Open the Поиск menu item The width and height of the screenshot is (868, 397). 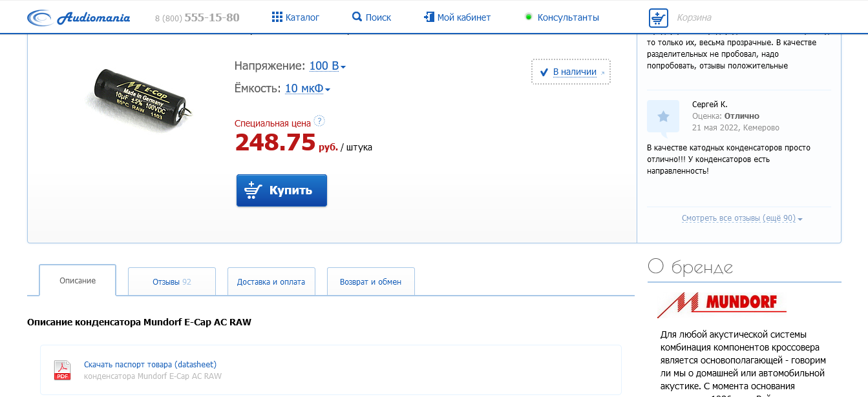coord(378,17)
